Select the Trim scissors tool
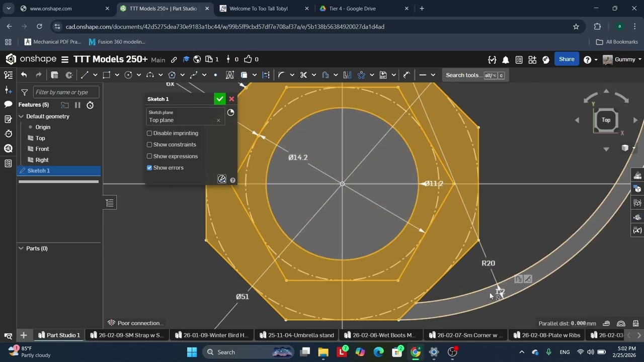This screenshot has height=362, width=644. pos(303,75)
